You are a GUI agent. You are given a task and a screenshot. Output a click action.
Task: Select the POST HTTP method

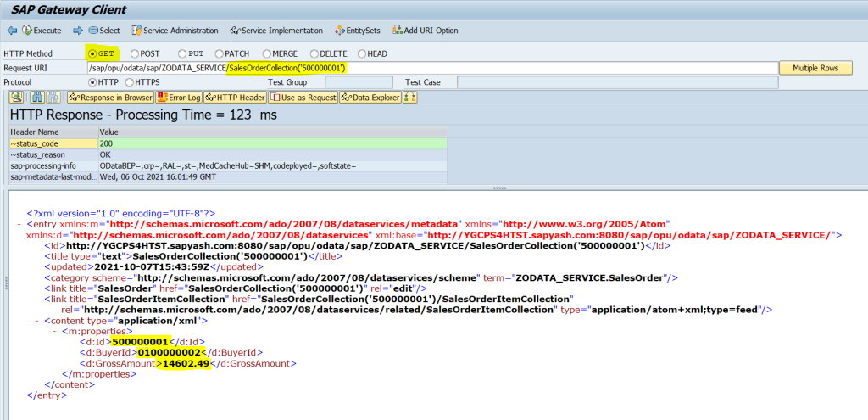click(135, 53)
